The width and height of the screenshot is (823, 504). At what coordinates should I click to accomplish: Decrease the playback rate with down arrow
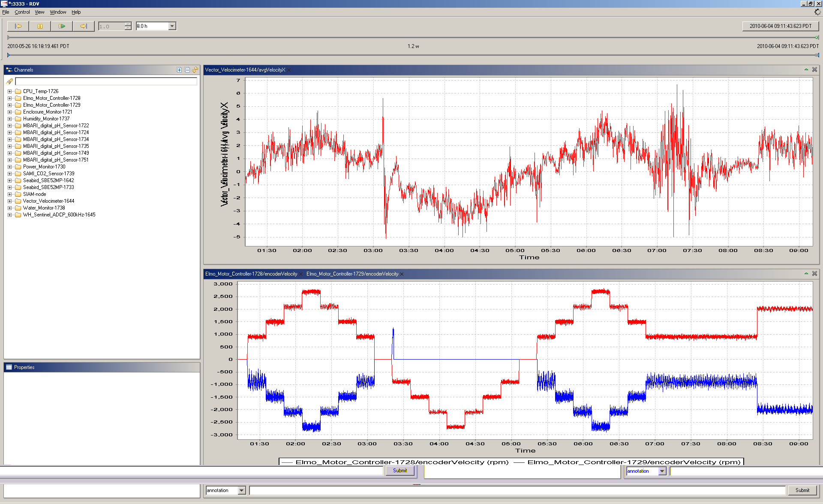[128, 28]
